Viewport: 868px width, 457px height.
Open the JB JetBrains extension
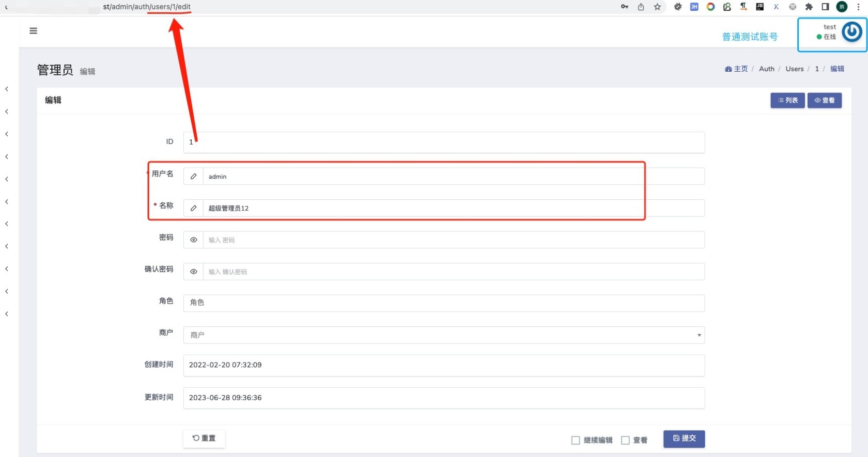tap(760, 7)
